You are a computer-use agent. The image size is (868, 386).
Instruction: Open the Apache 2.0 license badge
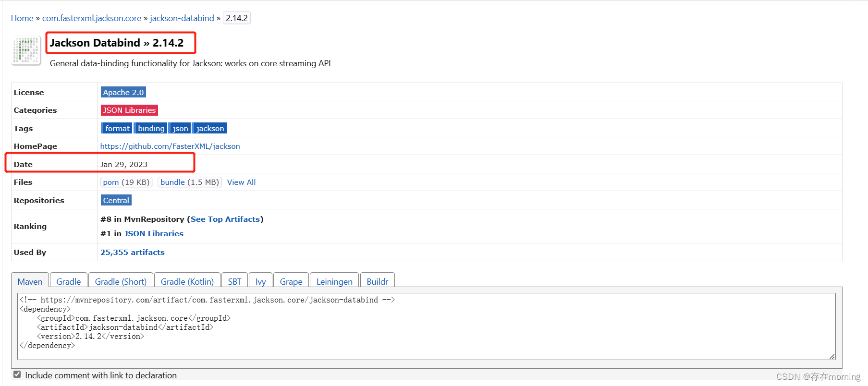[x=123, y=92]
